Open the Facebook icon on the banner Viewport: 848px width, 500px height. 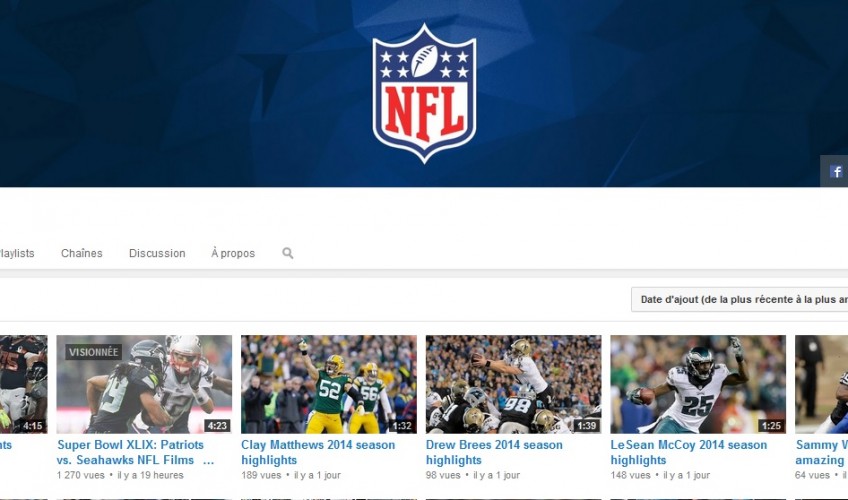click(836, 171)
